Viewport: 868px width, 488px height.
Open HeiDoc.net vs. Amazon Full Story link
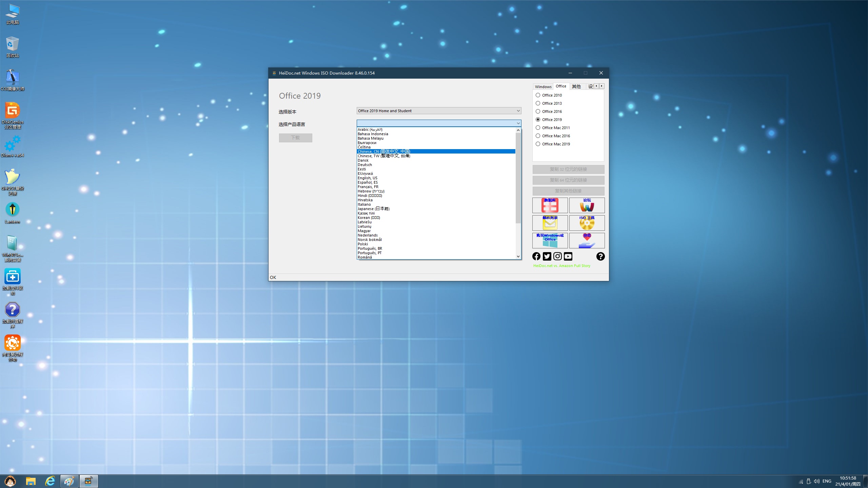pos(562,266)
